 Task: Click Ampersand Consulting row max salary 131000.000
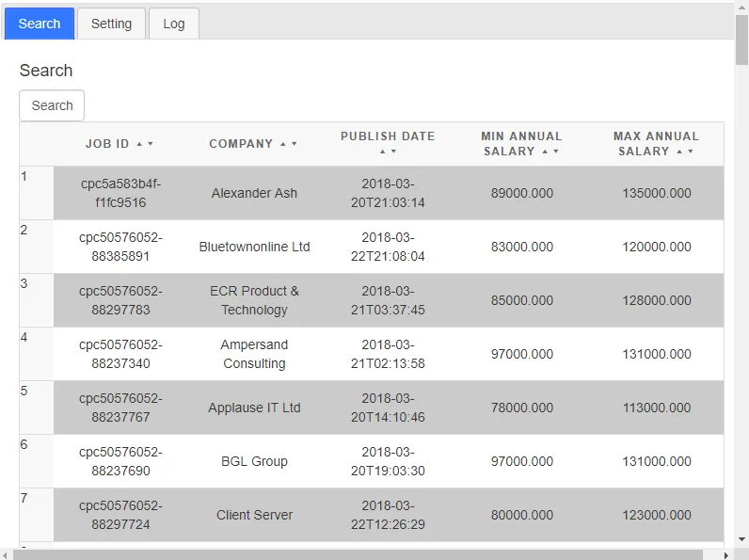click(x=657, y=354)
